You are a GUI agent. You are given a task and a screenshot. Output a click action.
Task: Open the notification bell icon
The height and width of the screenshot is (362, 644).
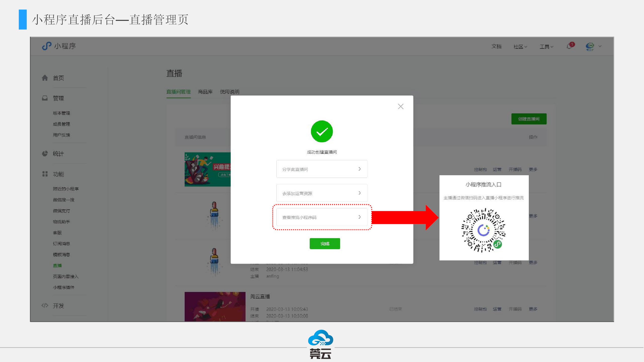pyautogui.click(x=570, y=46)
